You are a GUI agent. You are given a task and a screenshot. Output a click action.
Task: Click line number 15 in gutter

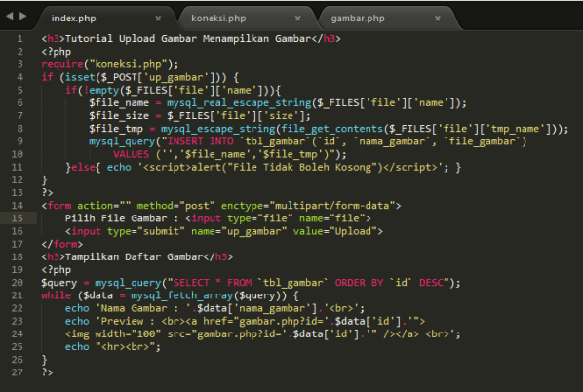[x=18, y=218]
